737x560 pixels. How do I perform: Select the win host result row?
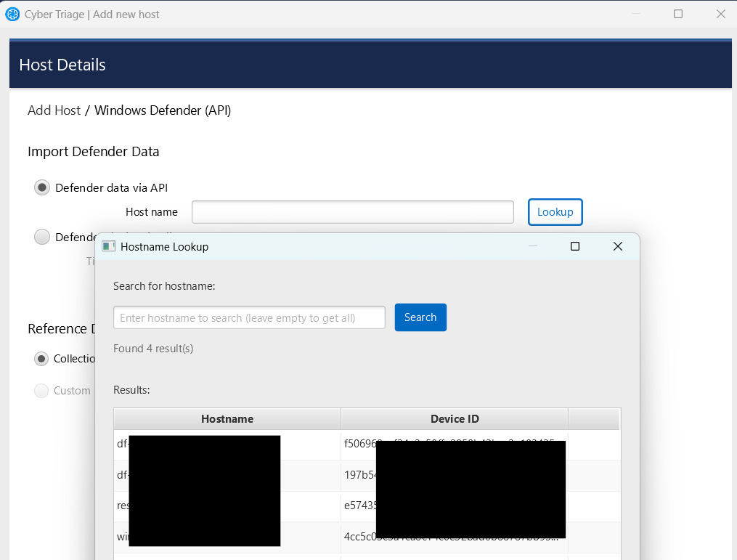(227, 536)
